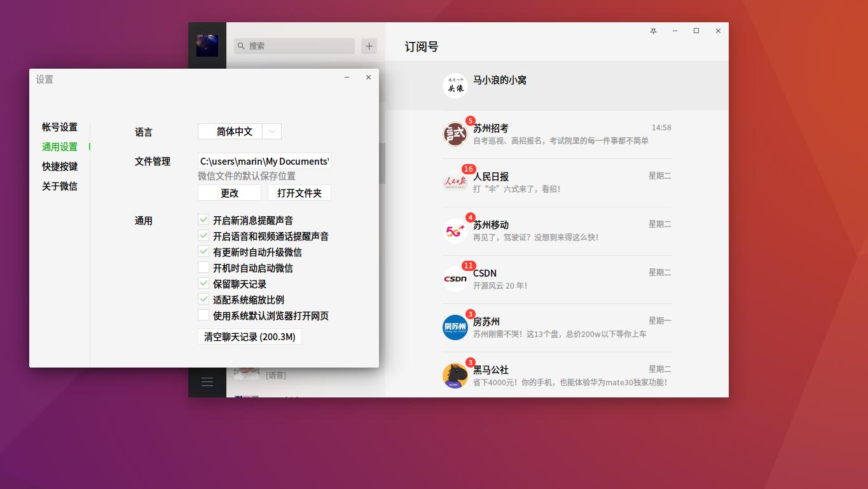Disable 有更新时自动升级微信
Image resolution: width=868 pixels, height=489 pixels.
coord(203,252)
